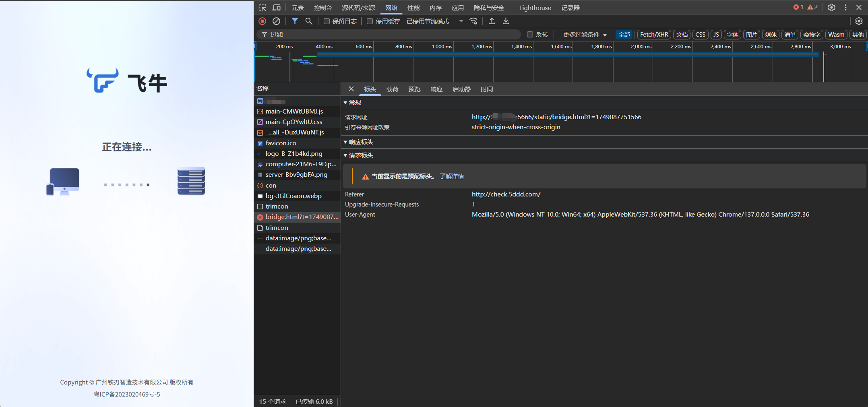This screenshot has width=868, height=407.
Task: Select the failed bridge.html request
Action: [x=298, y=217]
